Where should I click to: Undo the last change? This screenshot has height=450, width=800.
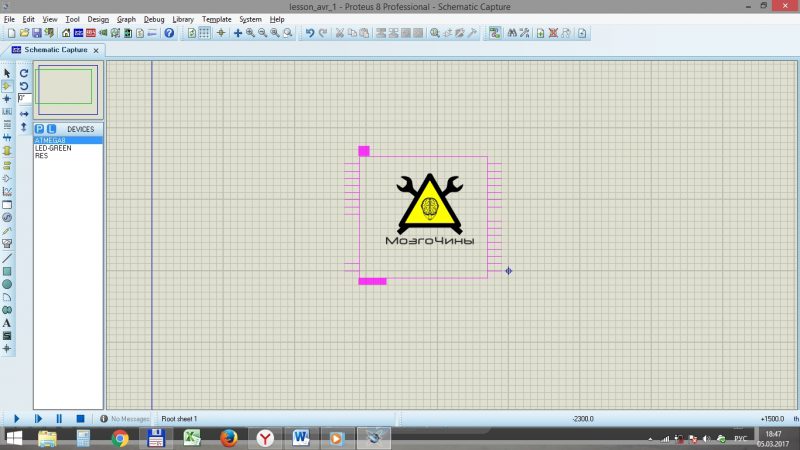[310, 33]
